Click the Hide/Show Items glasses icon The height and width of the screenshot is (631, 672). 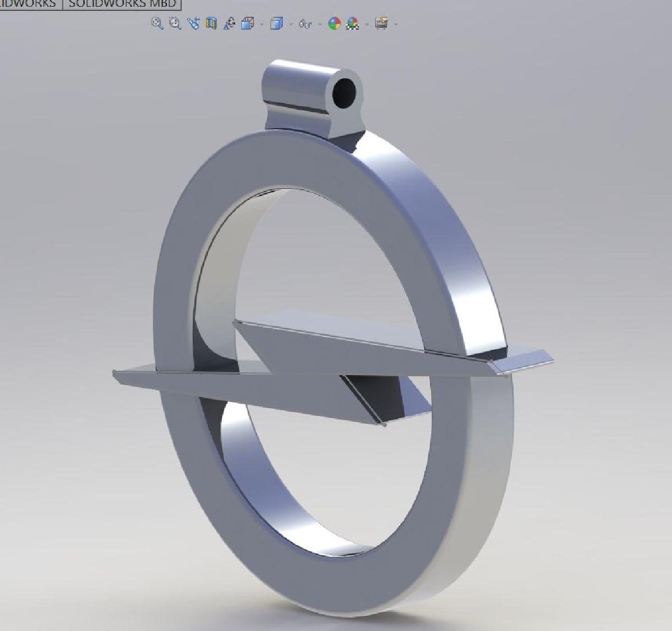[305, 24]
